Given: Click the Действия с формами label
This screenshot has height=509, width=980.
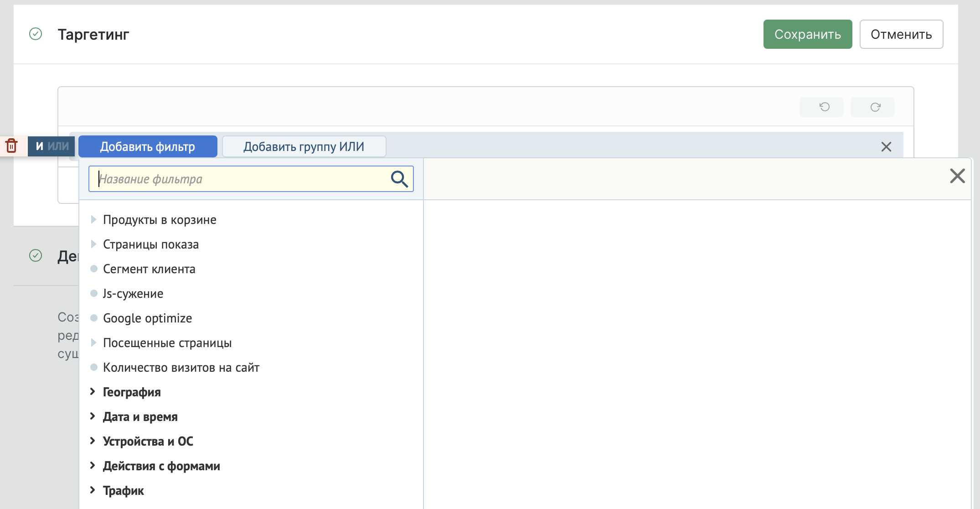Looking at the screenshot, I should (161, 466).
